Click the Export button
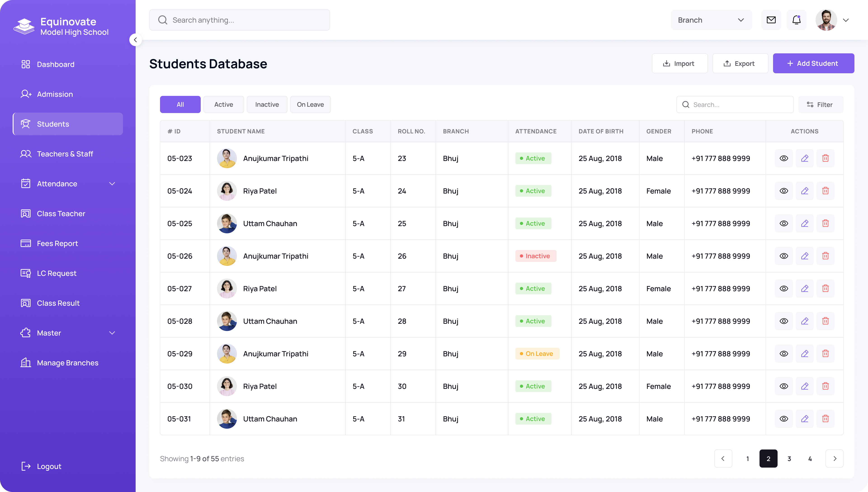 740,63
